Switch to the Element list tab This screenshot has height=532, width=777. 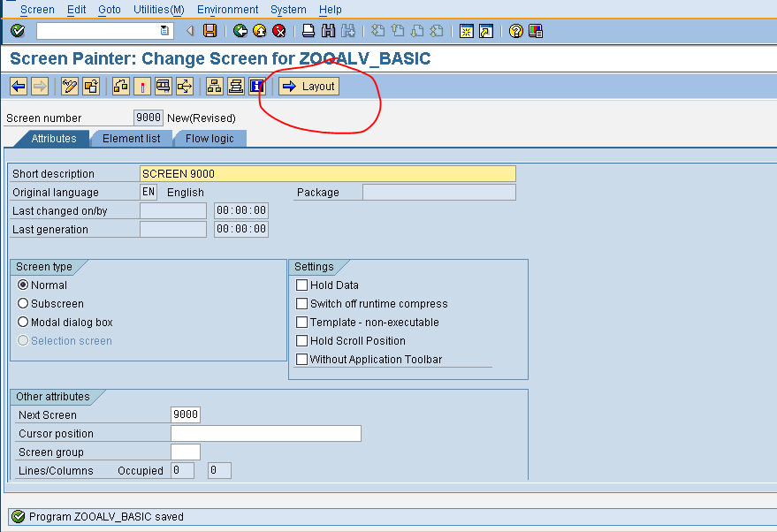click(131, 138)
